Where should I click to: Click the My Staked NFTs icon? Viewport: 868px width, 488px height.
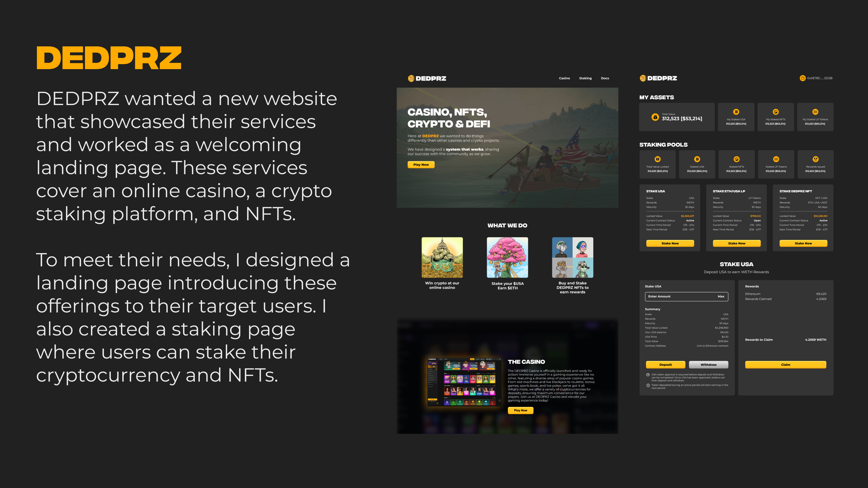pyautogui.click(x=775, y=112)
